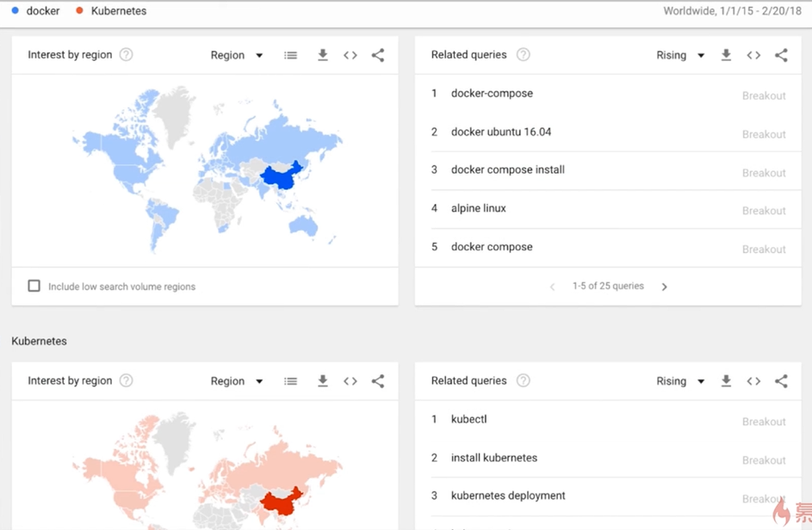Enable Include low search volume regions

34,286
